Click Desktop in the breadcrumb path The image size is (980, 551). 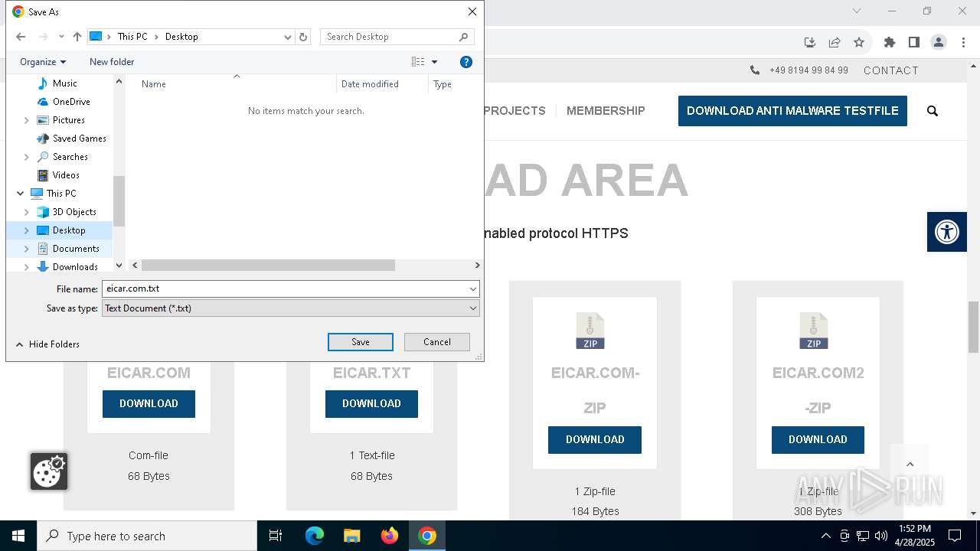[x=181, y=37]
